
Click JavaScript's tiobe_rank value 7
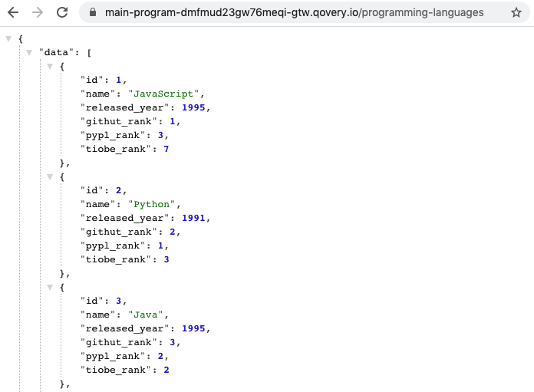point(166,149)
